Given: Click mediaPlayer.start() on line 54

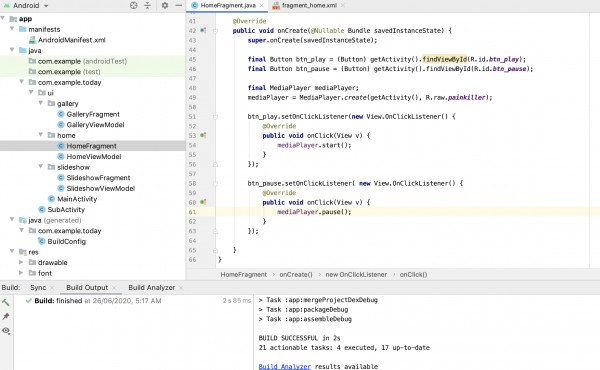Looking at the screenshot, I should point(314,145).
